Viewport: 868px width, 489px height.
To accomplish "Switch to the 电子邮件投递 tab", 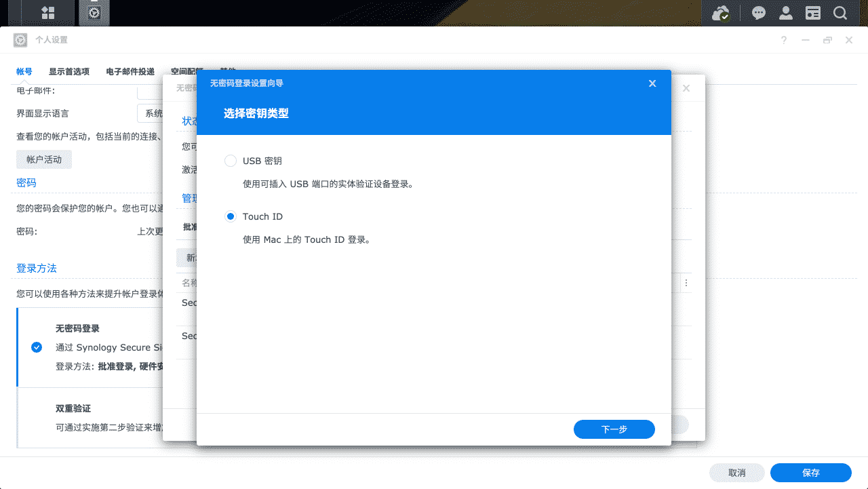I will click(x=130, y=71).
